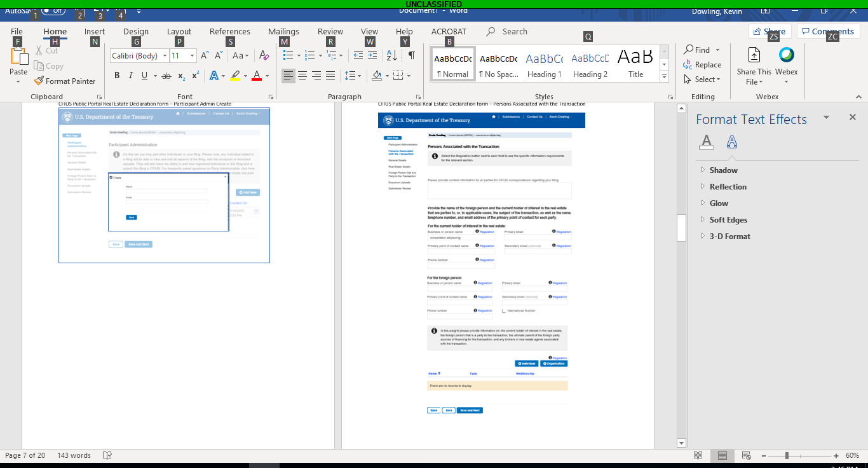Switch to the Review tab
This screenshot has width=868, height=468.
point(330,31)
